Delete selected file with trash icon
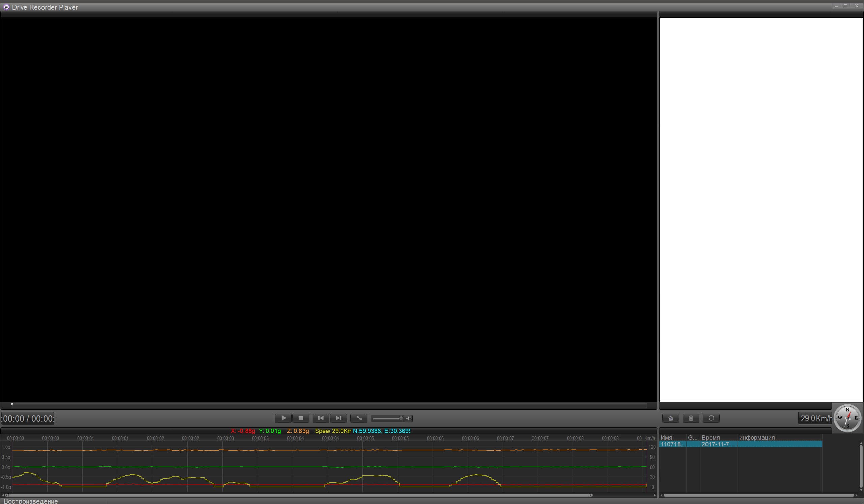The height and width of the screenshot is (504, 864). 691,418
